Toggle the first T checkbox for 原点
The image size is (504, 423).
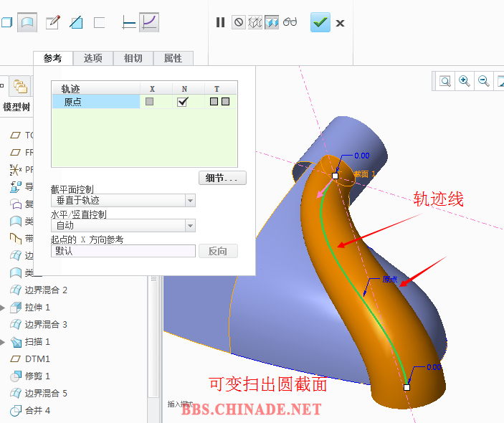tap(214, 102)
